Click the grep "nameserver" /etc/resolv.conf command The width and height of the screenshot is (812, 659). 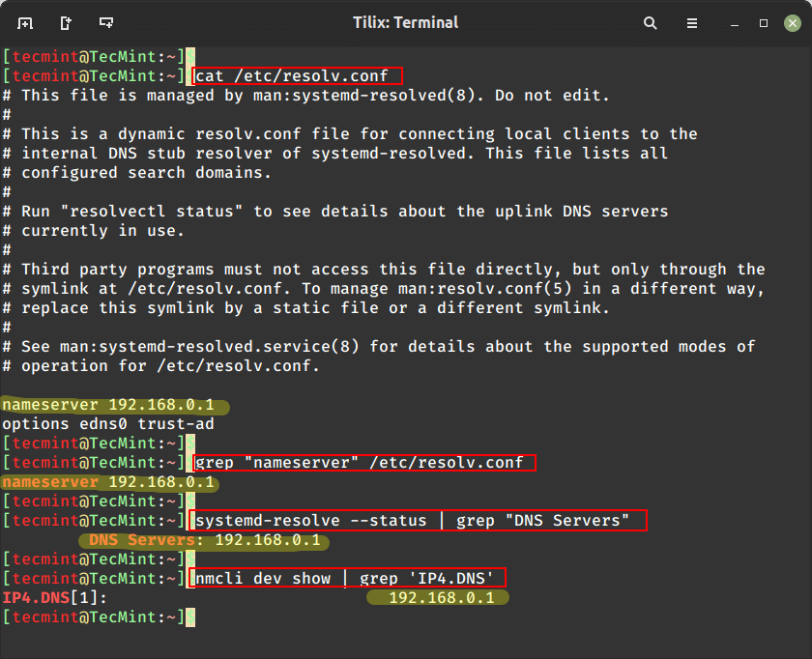364,463
